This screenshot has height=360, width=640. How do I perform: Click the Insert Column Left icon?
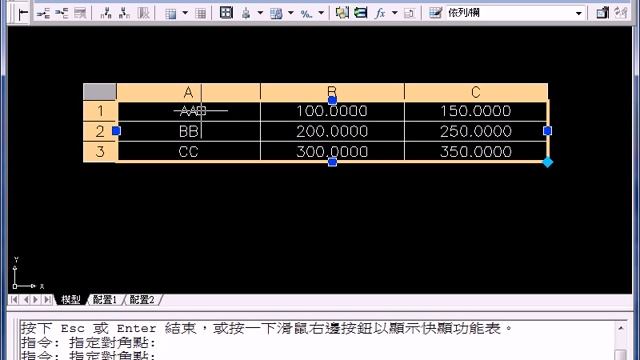coord(106,13)
